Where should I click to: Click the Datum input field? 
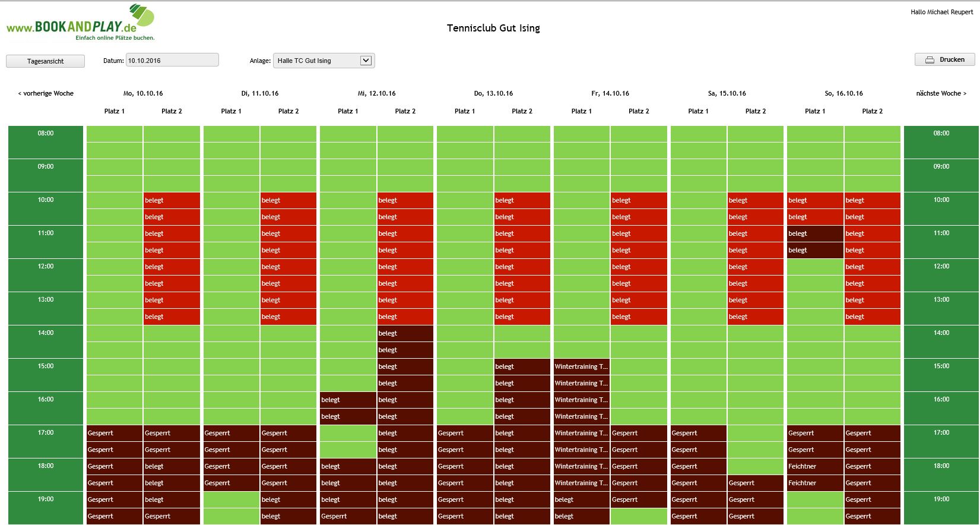[172, 60]
